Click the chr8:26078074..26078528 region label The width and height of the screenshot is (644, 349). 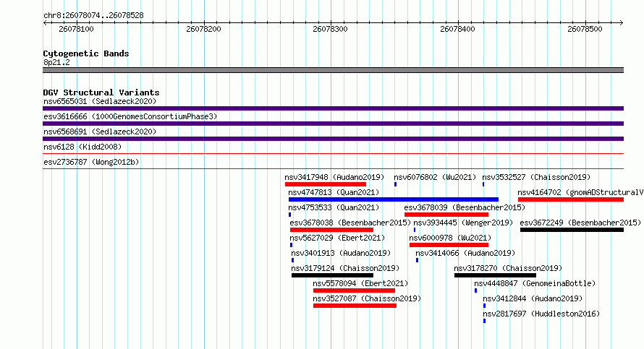coord(93,16)
